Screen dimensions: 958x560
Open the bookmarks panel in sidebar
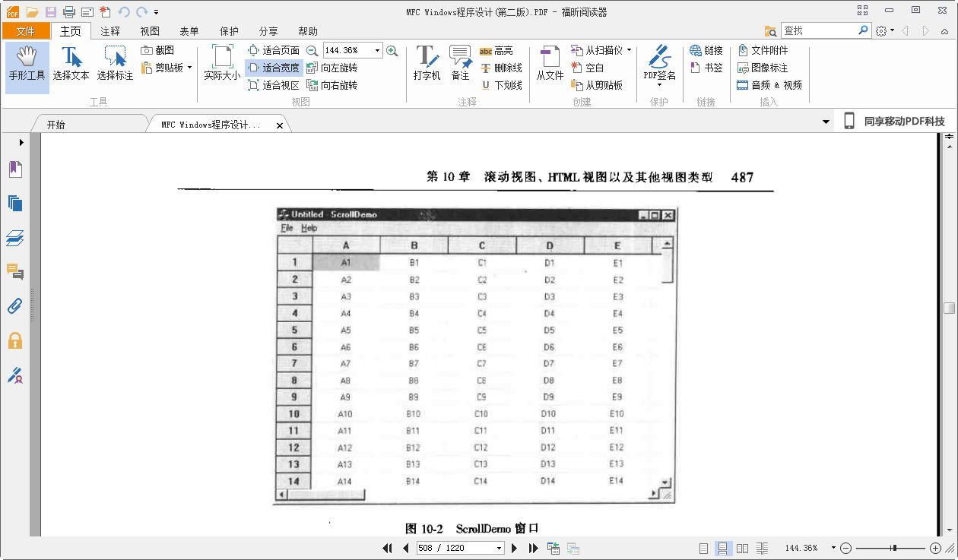tap(15, 169)
